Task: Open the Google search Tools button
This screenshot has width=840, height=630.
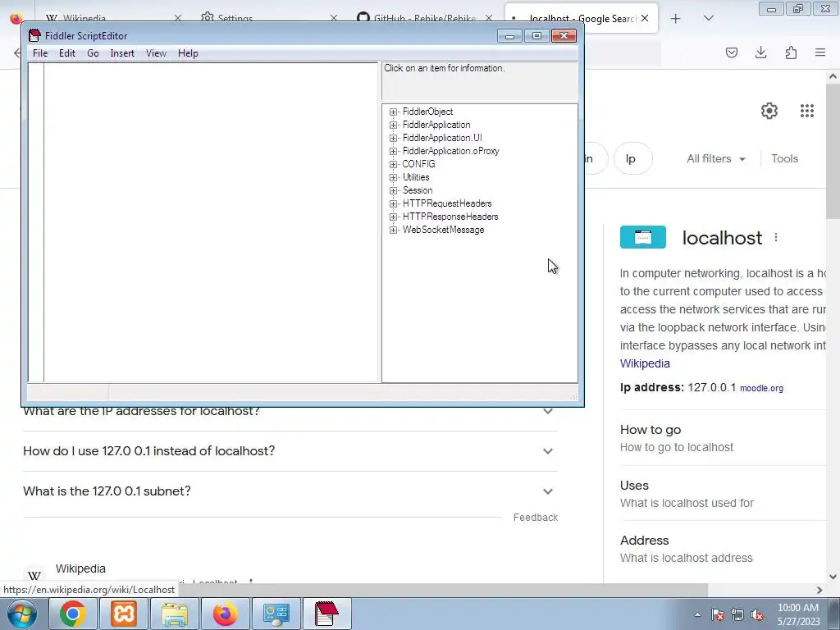Action: click(784, 158)
